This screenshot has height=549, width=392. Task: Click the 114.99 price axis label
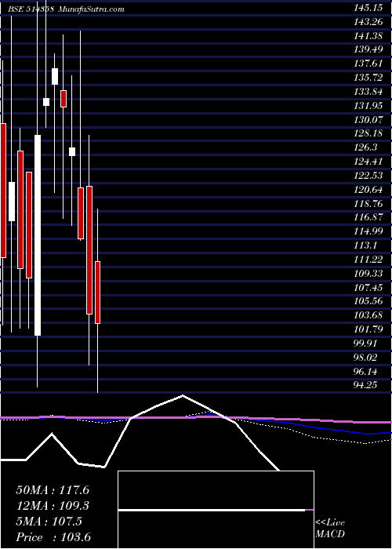pyautogui.click(x=370, y=232)
